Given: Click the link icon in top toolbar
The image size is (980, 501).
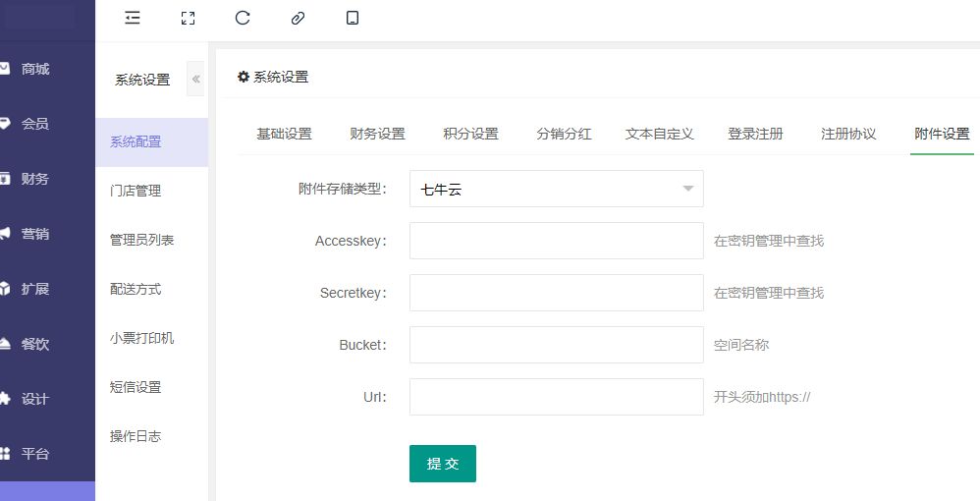Looking at the screenshot, I should pos(298,18).
